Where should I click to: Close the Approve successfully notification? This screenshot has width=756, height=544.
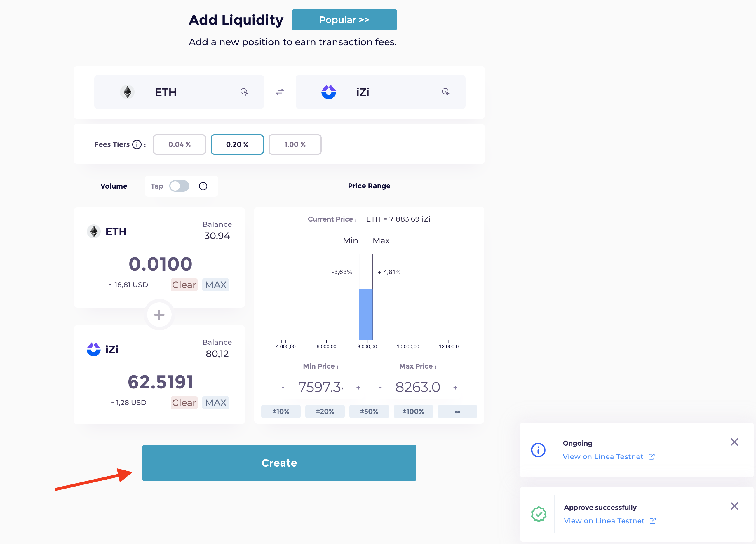734,506
